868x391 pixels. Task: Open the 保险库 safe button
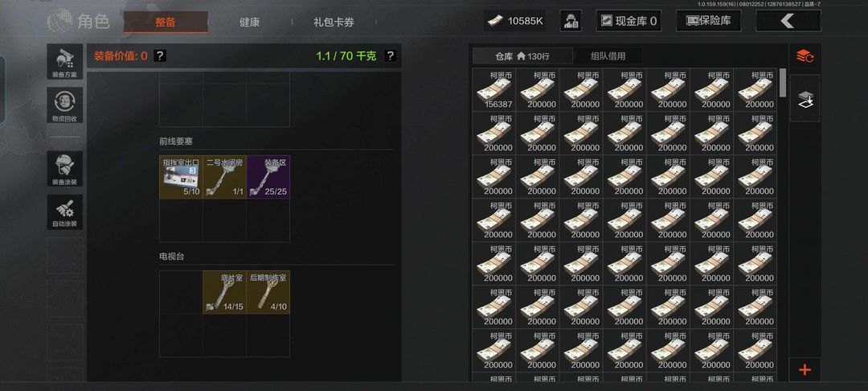pos(709,21)
